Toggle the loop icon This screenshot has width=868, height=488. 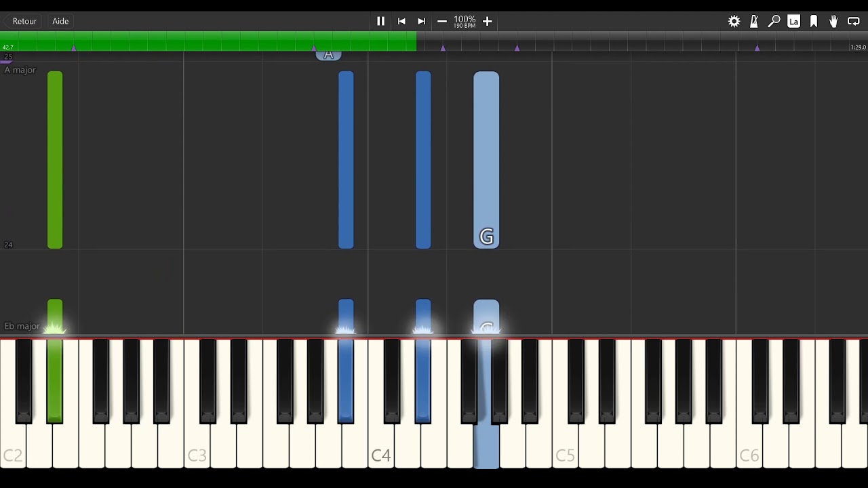[854, 21]
